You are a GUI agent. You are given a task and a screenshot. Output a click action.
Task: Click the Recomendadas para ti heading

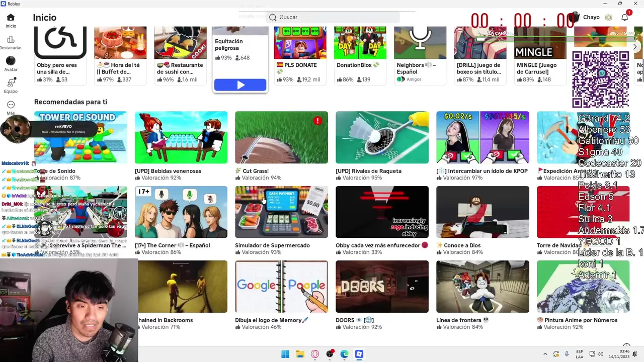(x=70, y=102)
